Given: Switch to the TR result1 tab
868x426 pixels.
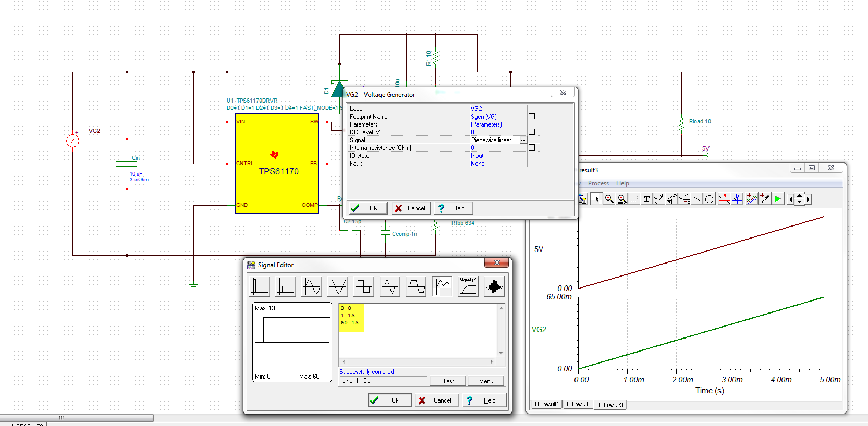Looking at the screenshot, I should (x=546, y=404).
